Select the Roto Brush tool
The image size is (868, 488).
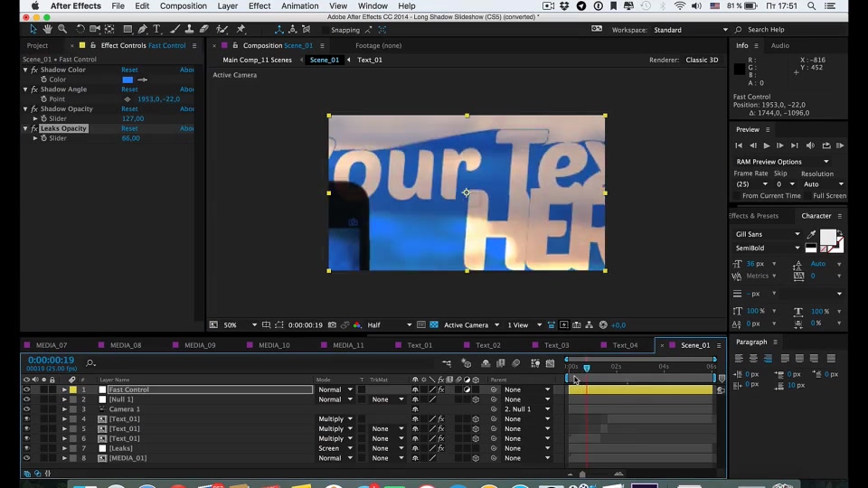(222, 29)
